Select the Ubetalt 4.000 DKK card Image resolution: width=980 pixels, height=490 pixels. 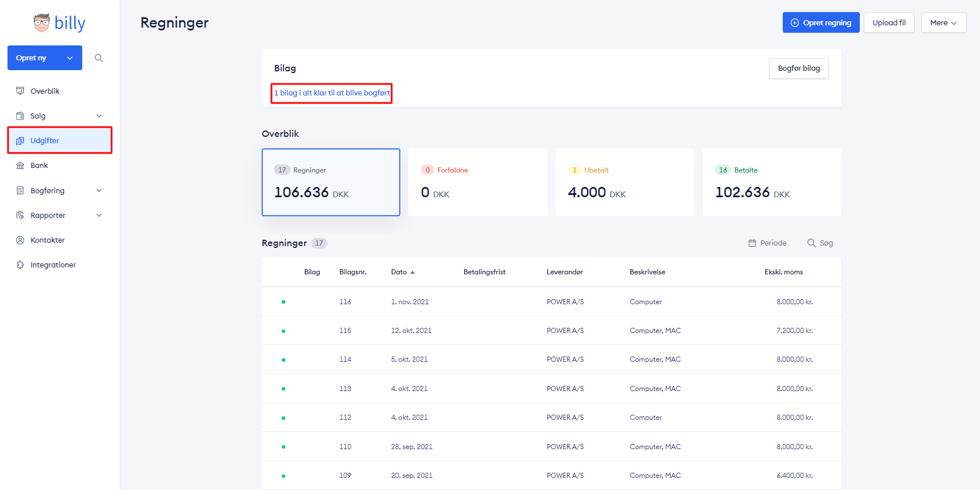(625, 182)
